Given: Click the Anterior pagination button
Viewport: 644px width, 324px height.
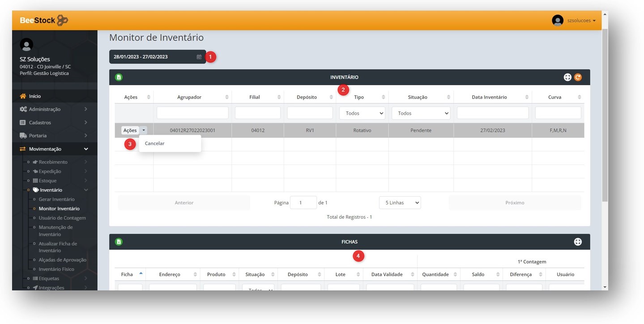Looking at the screenshot, I should click(x=184, y=203).
